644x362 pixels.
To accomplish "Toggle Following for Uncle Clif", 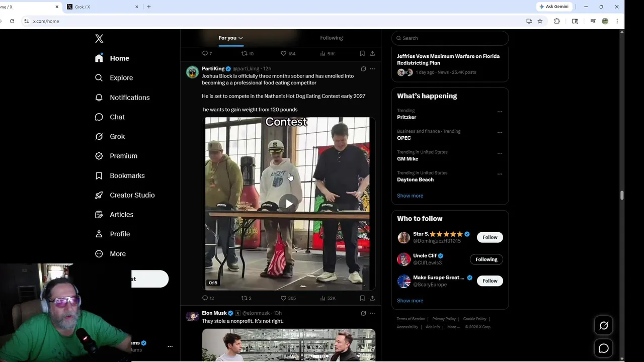I will click(x=486, y=259).
